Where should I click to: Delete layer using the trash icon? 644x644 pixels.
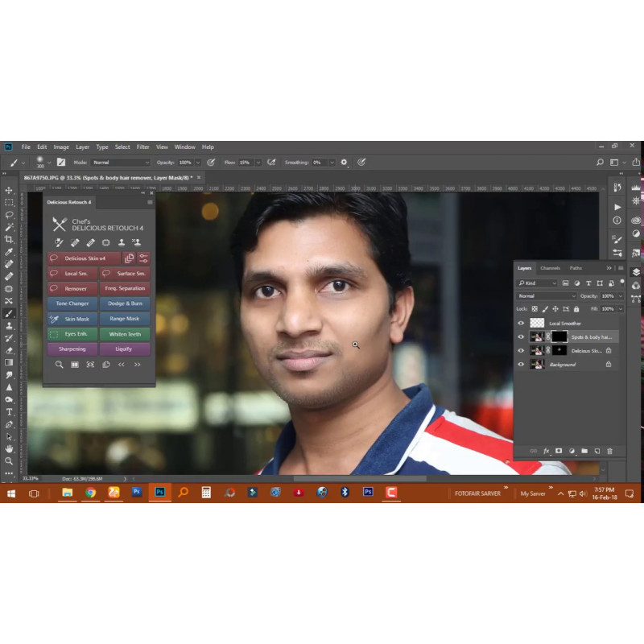pos(609,451)
